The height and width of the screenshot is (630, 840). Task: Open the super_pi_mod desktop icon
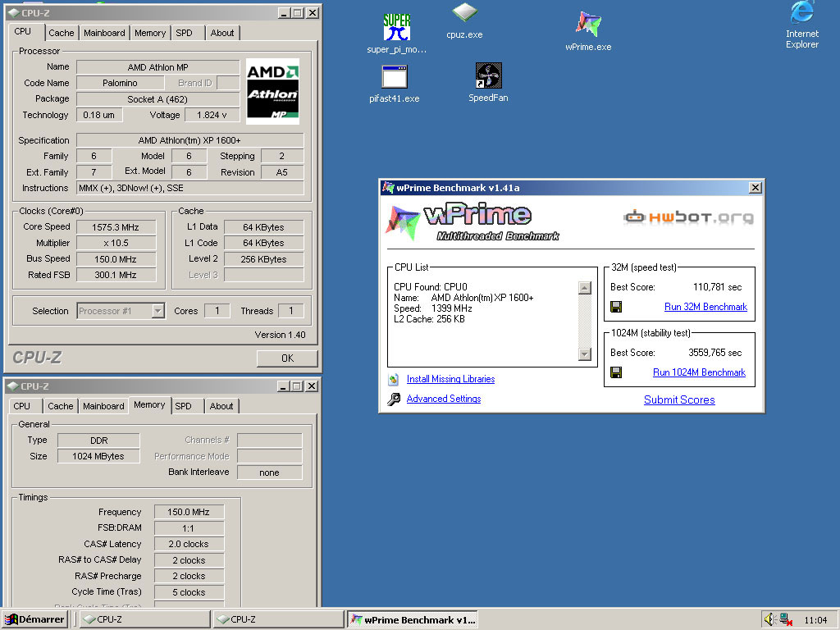396,33
